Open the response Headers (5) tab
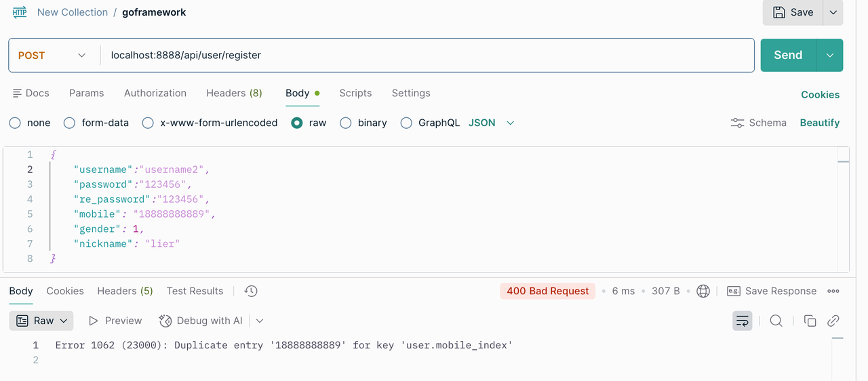 coord(125,291)
